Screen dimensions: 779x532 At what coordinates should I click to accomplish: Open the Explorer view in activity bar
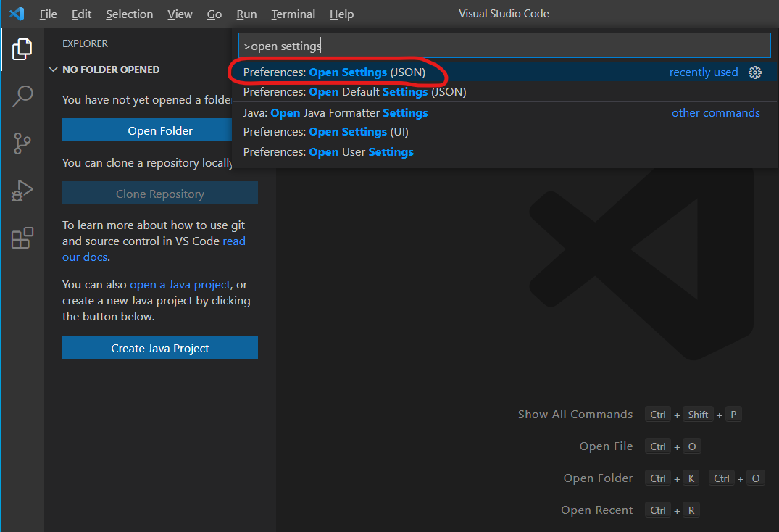coord(22,49)
